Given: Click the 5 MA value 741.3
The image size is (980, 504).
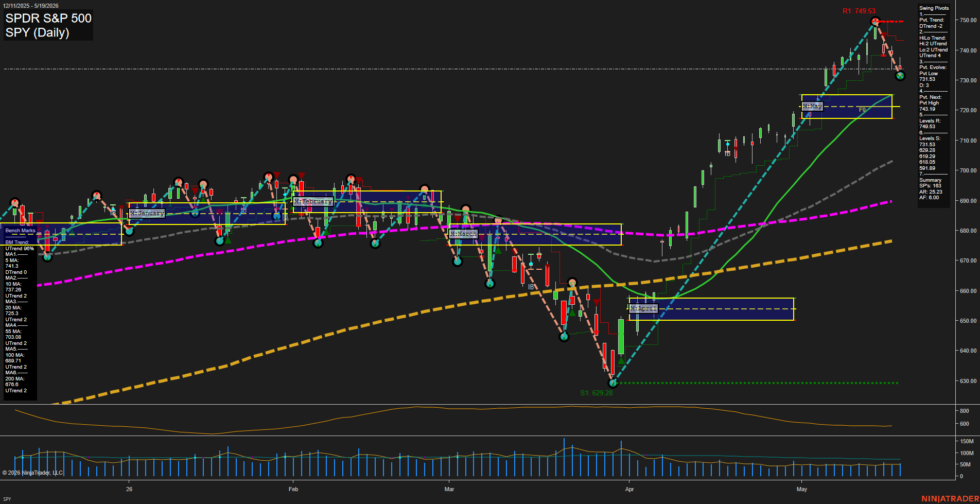Looking at the screenshot, I should (x=12, y=266).
